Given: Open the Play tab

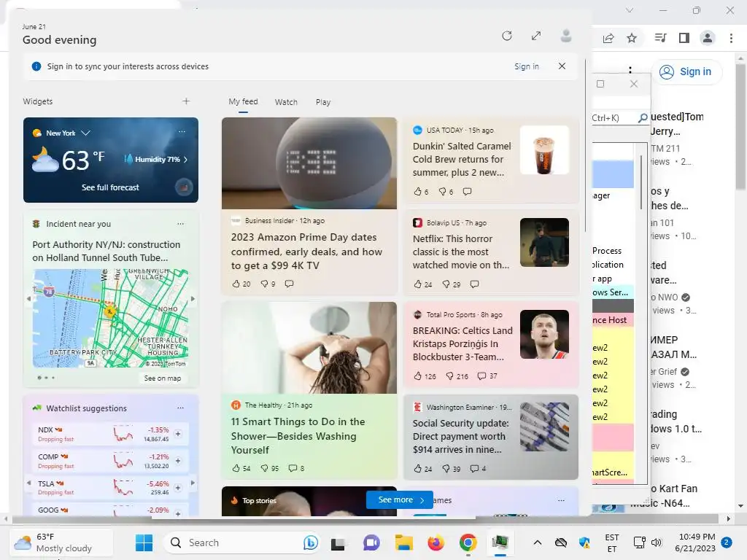Looking at the screenshot, I should [x=323, y=102].
